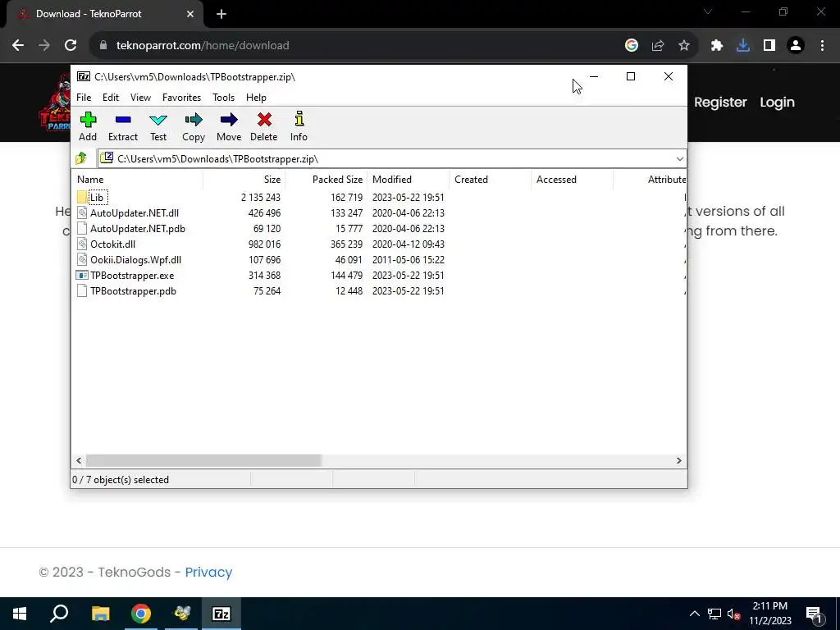
Task: Open the View menu
Action: 140,98
